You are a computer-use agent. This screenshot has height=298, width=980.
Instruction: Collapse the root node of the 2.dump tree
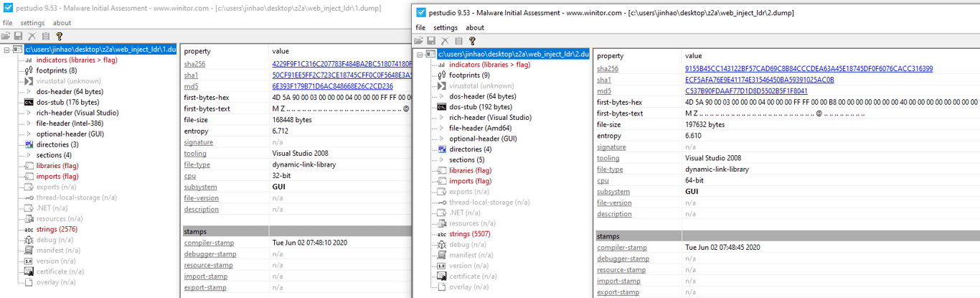pos(420,55)
